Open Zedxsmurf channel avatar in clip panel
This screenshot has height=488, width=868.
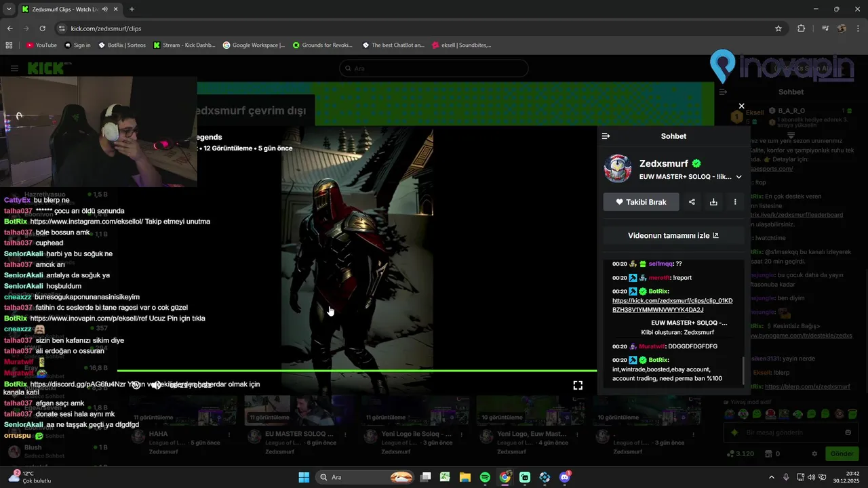click(618, 169)
